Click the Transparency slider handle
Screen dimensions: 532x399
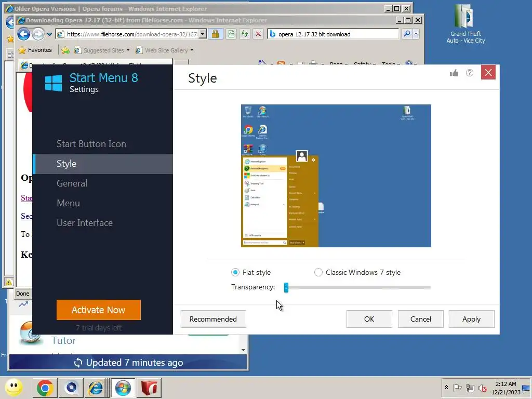[x=286, y=287]
